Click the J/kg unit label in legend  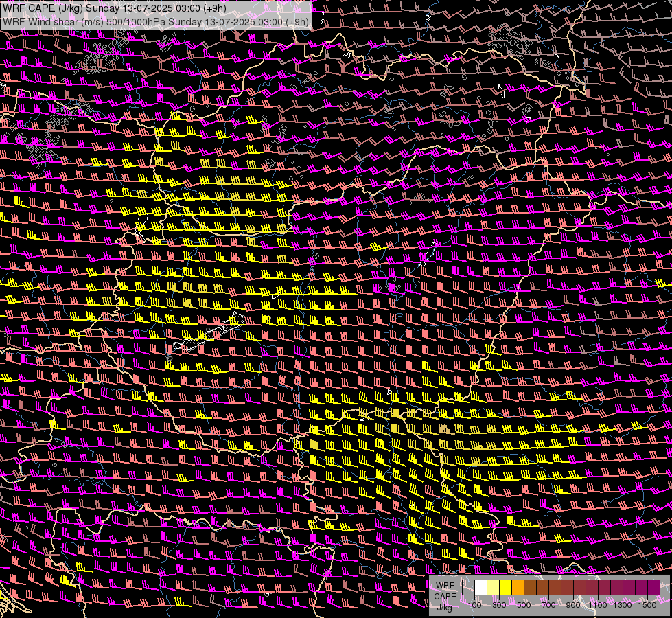pyautogui.click(x=444, y=607)
